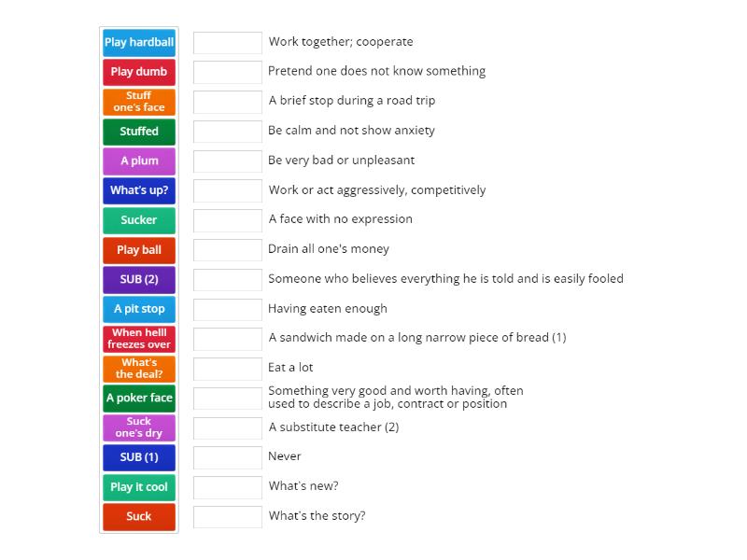Click the A poker face tile
Screen dimensions: 747x560
[138, 399]
